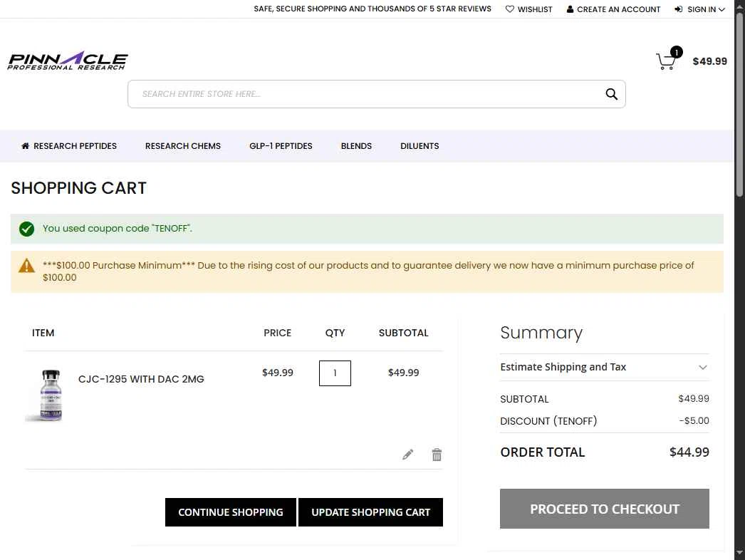
Task: Click the Create an Account person icon
Action: (570, 9)
